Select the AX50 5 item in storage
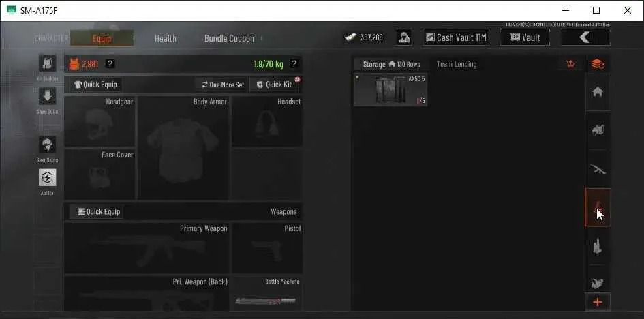The width and height of the screenshot is (644, 319). click(390, 89)
